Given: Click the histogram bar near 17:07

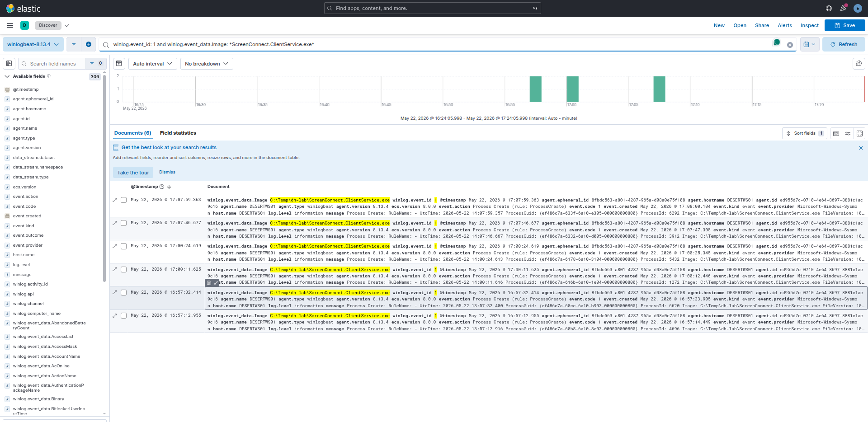Looking at the screenshot, I should (659, 89).
